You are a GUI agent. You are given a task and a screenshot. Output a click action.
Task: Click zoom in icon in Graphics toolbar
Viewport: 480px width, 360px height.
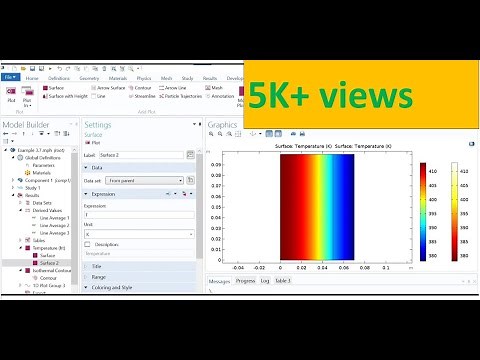coord(211,134)
